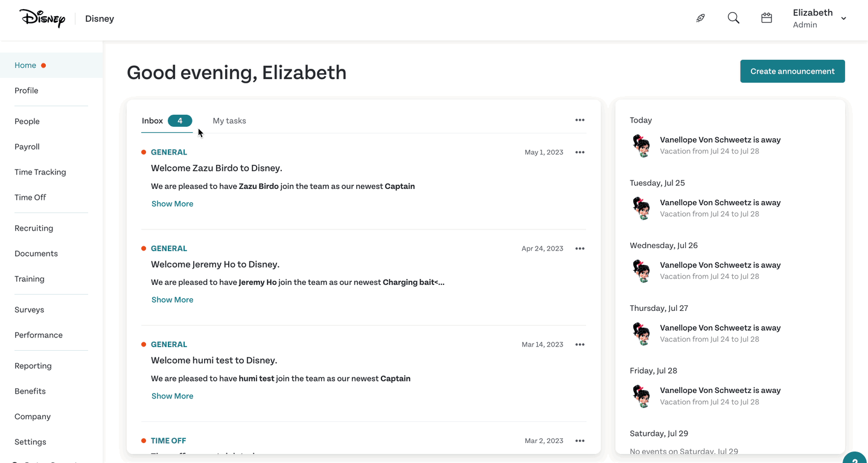Click the Create announcement button
This screenshot has width=868, height=463.
click(793, 71)
